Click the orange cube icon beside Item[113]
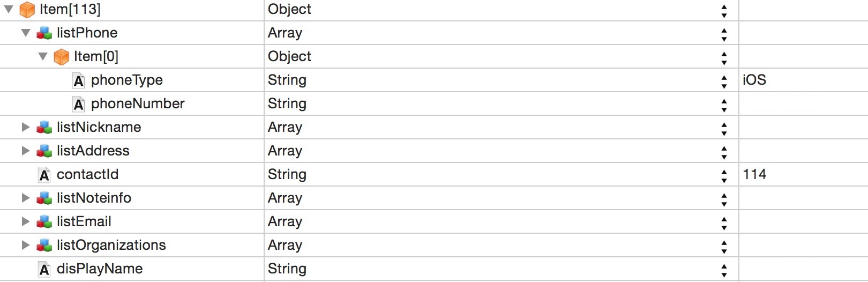Image resolution: width=868 pixels, height=282 pixels. pyautogui.click(x=27, y=10)
